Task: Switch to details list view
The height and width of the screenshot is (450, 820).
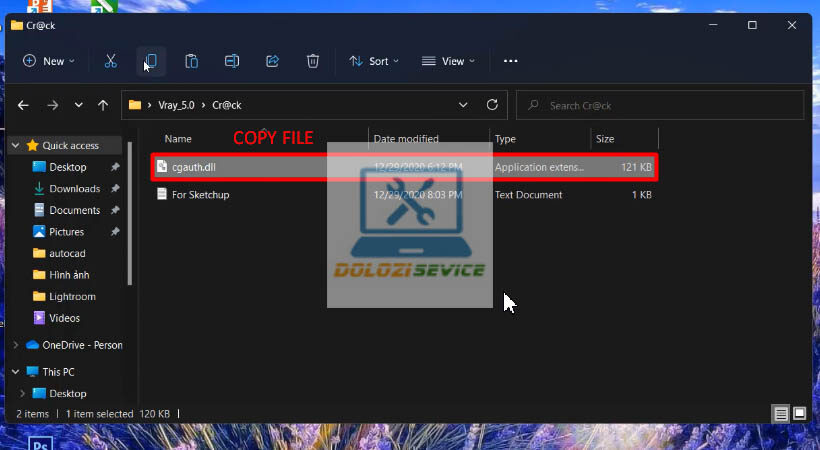Action: [x=780, y=413]
